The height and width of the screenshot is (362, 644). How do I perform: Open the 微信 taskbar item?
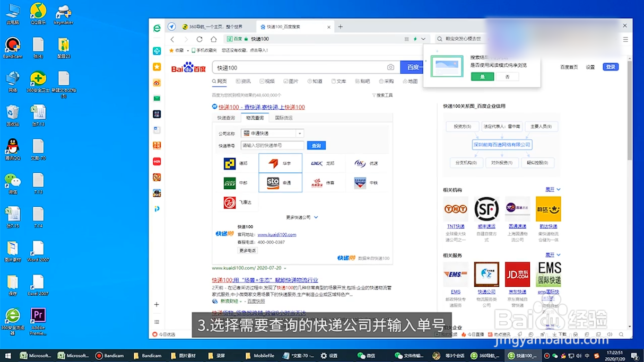(x=367, y=356)
